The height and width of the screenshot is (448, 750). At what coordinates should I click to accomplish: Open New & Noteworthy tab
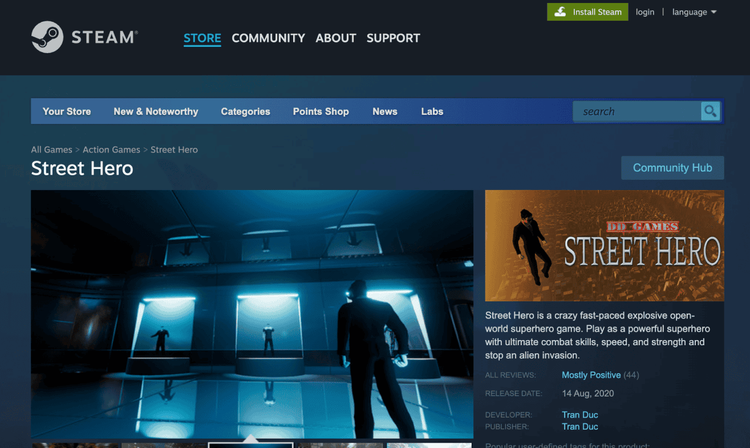(x=156, y=111)
